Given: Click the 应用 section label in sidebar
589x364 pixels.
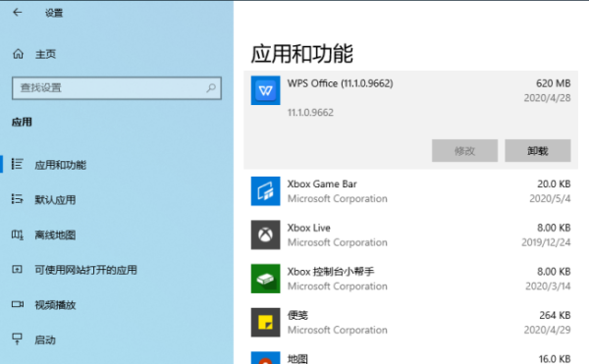Looking at the screenshot, I should [x=22, y=122].
